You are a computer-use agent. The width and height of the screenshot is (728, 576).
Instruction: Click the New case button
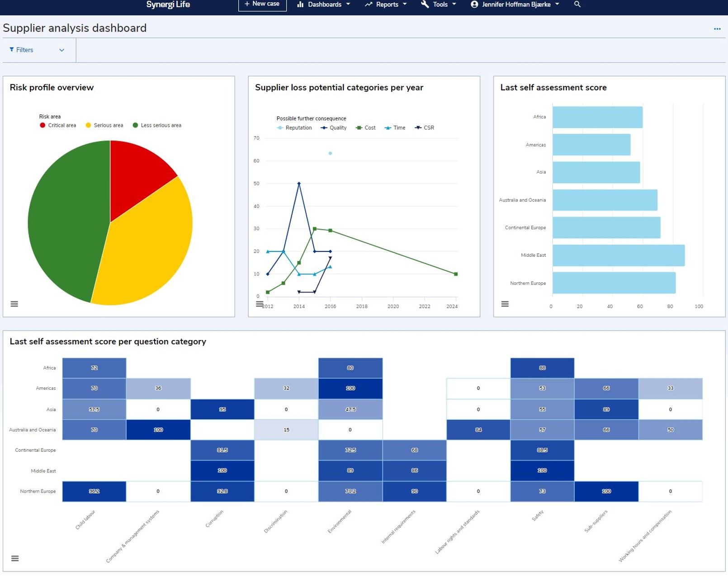[x=262, y=4]
